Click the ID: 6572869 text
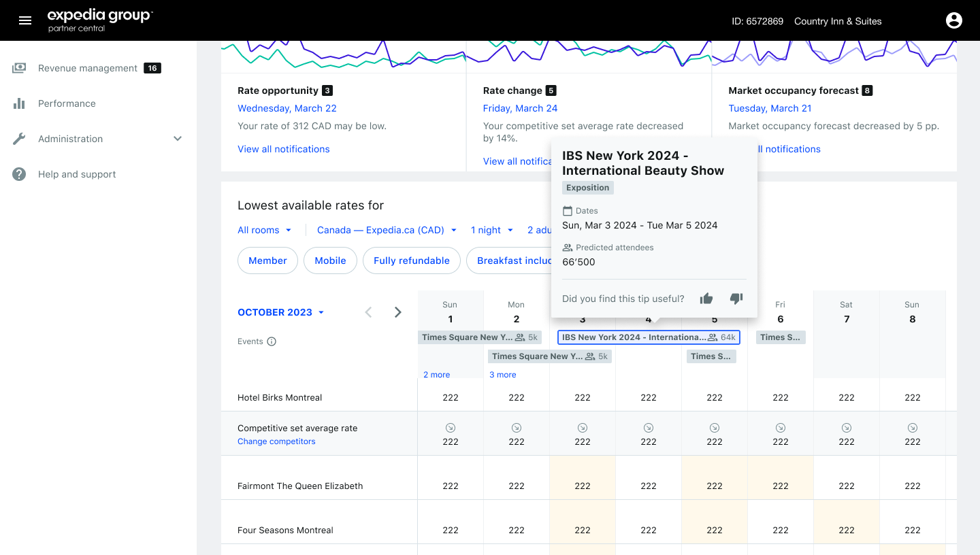Viewport: 980px width, 555px height. pos(757,21)
